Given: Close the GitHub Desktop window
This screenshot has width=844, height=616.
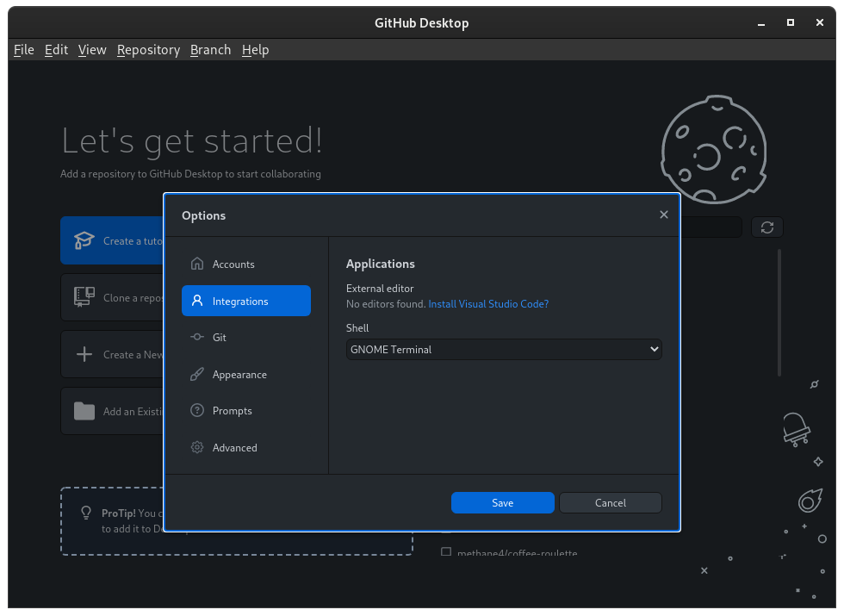Looking at the screenshot, I should (x=819, y=22).
